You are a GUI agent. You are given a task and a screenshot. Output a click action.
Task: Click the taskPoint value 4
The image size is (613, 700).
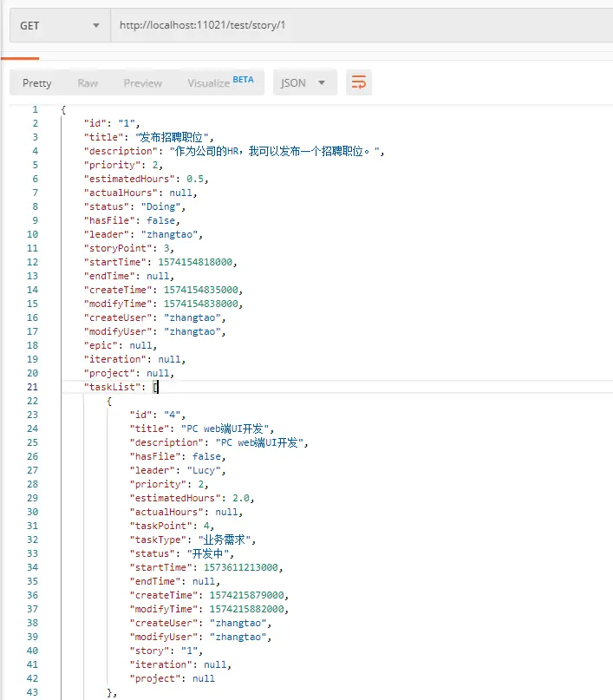[x=206, y=526]
